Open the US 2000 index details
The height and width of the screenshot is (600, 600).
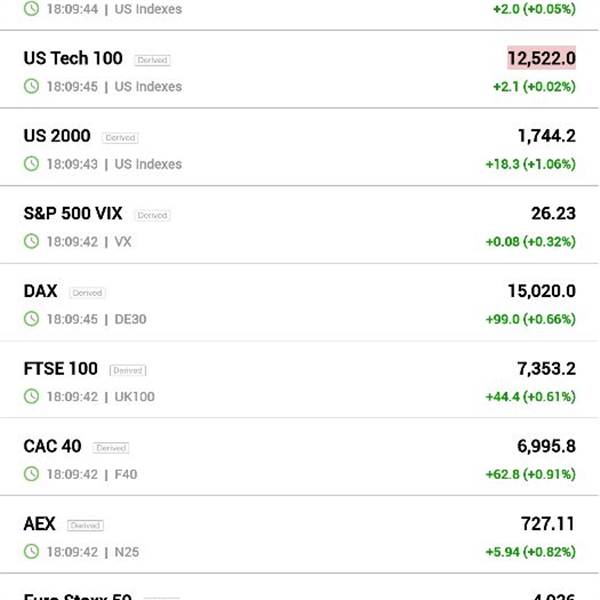(300, 147)
